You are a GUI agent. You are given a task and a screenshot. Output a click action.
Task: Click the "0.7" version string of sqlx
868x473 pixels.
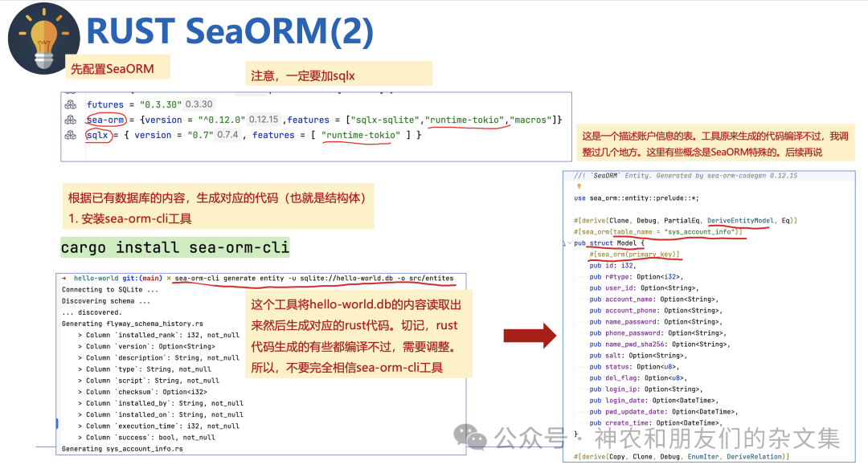click(200, 135)
